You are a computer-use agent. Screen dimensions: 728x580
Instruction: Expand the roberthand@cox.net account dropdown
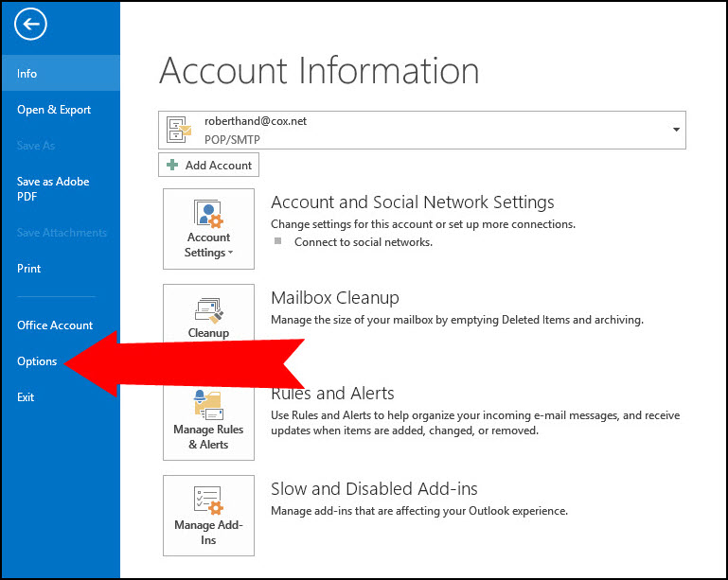(x=676, y=130)
